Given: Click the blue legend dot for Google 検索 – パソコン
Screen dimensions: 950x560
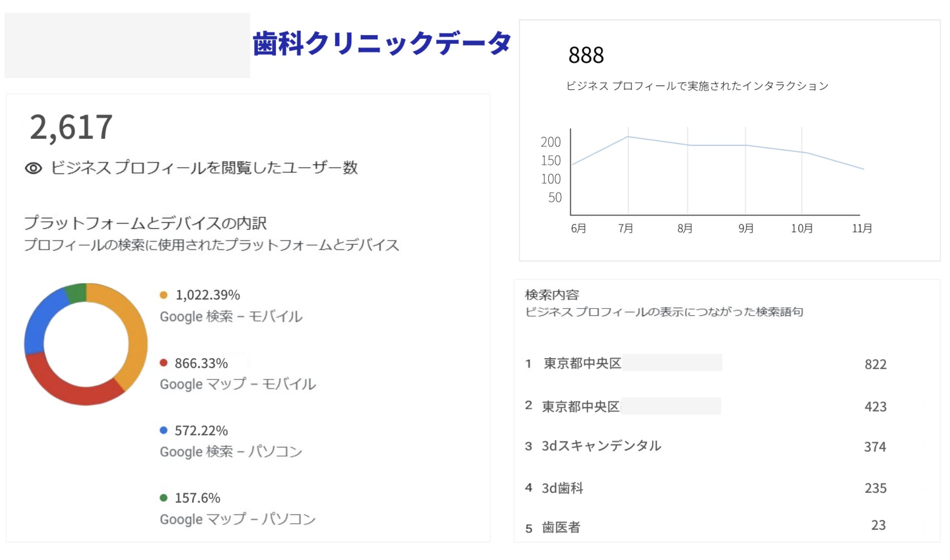Looking at the screenshot, I should point(164,430).
